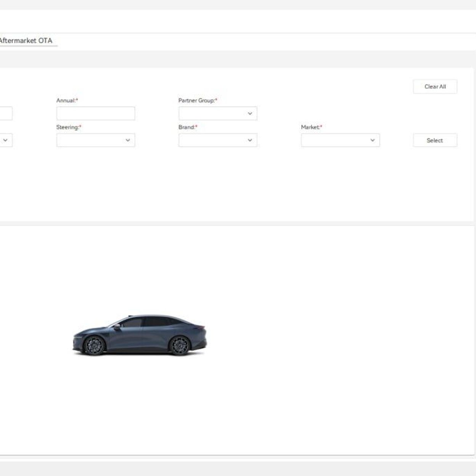Viewport: 476px width, 476px height.
Task: Switch to the Aftermarket OTA tab
Action: (x=26, y=40)
